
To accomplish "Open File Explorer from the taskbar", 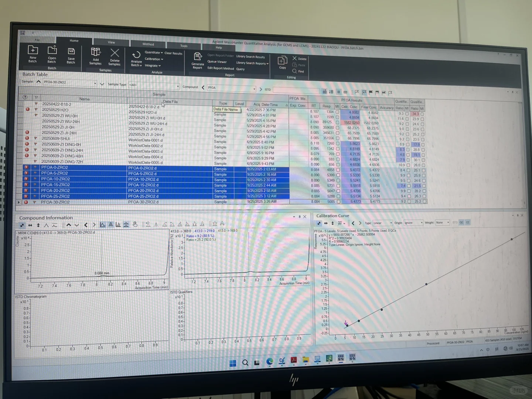I will 306,359.
